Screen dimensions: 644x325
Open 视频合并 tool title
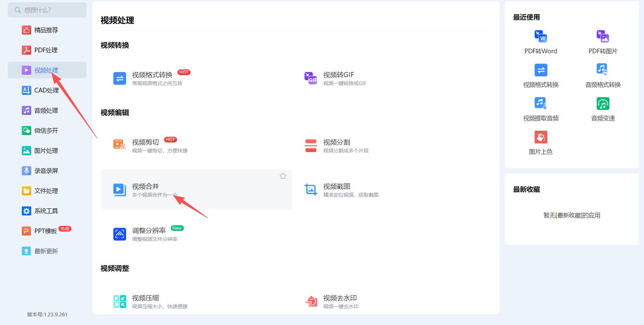(x=145, y=186)
